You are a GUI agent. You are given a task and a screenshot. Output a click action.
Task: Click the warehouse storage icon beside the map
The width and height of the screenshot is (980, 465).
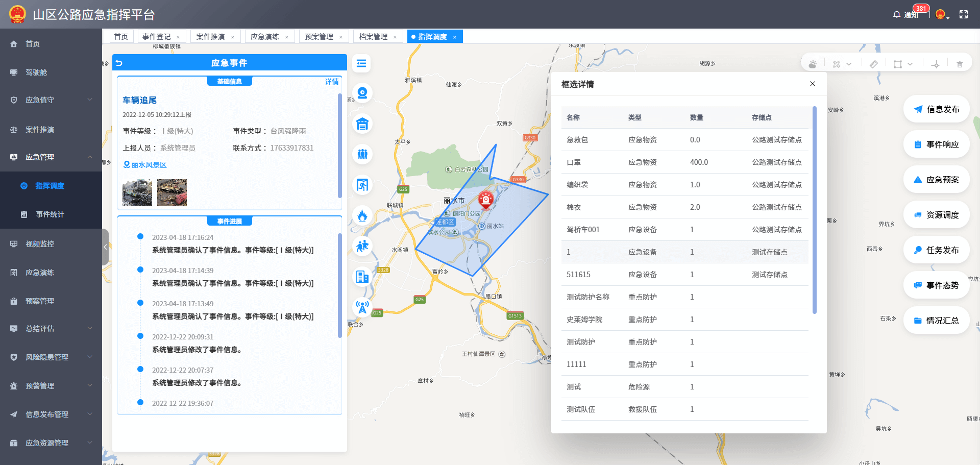coord(362,124)
